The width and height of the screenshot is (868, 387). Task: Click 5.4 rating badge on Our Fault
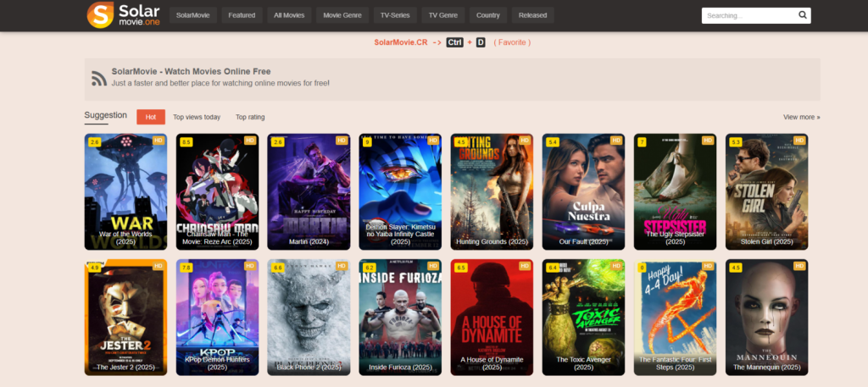tap(553, 142)
